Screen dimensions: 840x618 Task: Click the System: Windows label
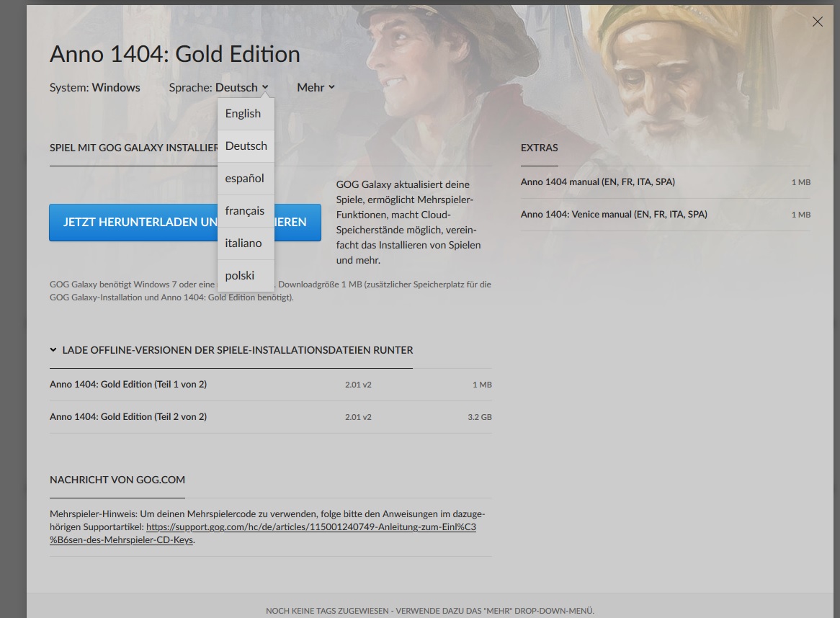[95, 87]
